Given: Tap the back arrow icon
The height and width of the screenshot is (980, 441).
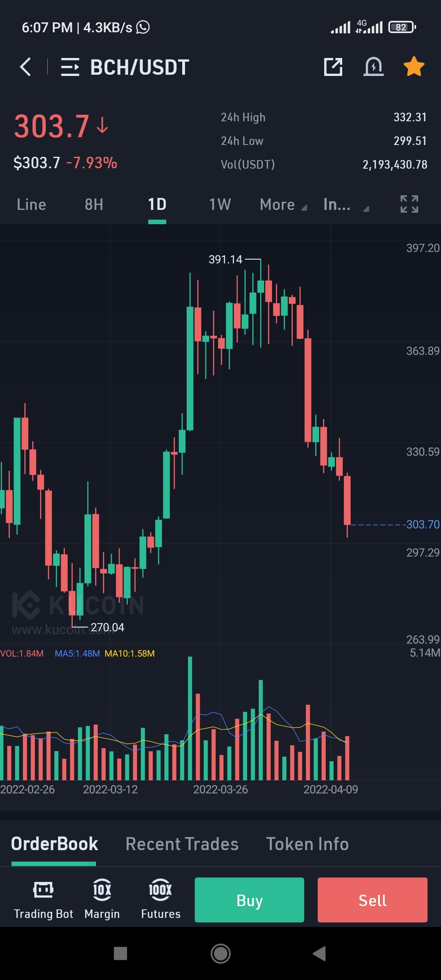Looking at the screenshot, I should click(x=25, y=67).
